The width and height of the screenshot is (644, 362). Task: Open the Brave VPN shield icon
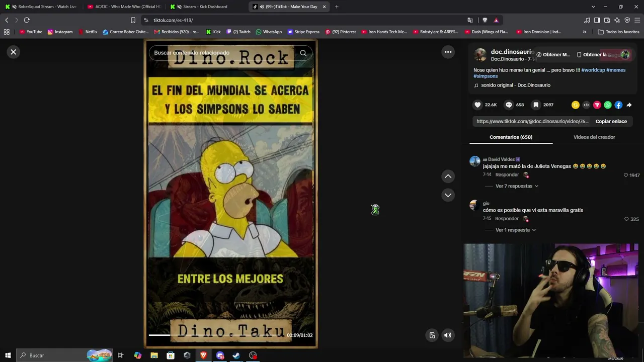pos(627,20)
